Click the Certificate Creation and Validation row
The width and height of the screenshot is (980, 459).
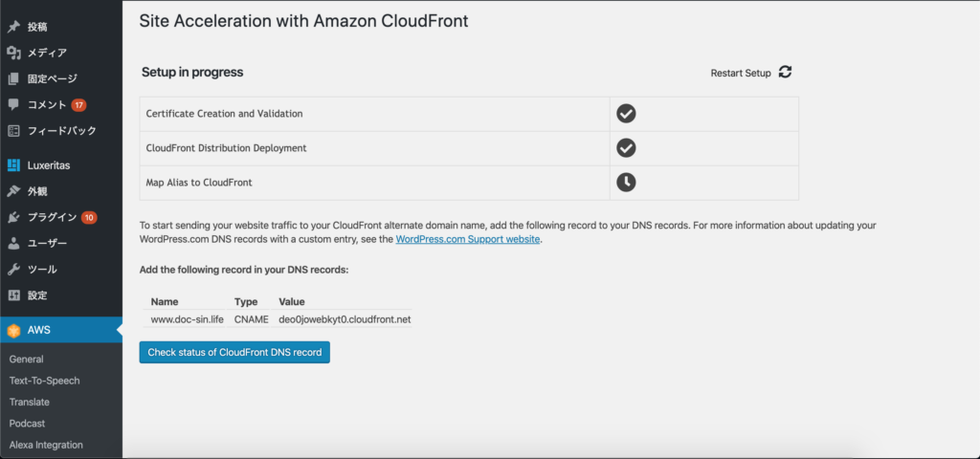tap(469, 114)
